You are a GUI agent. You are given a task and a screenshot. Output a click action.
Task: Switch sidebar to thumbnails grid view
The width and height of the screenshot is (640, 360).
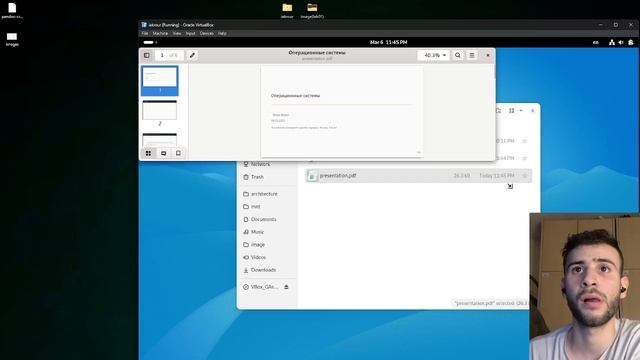pos(148,153)
